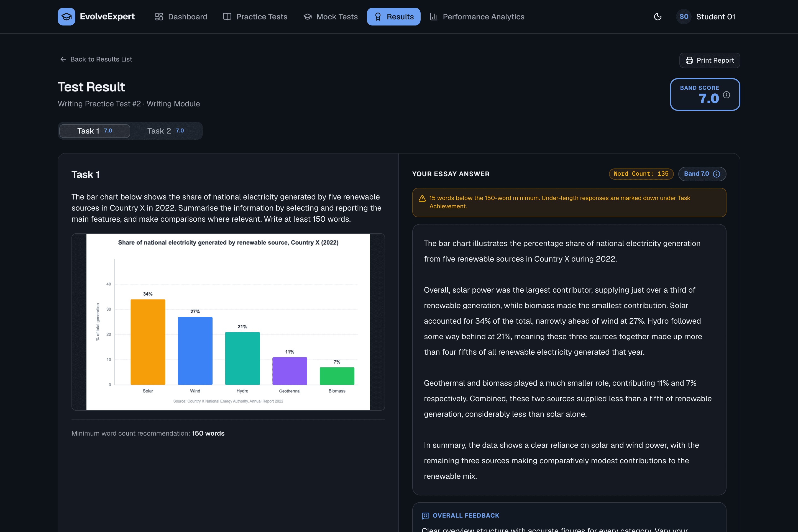Click the purple Geothermal bar in the chart
Image resolution: width=798 pixels, height=532 pixels.
[x=290, y=371]
